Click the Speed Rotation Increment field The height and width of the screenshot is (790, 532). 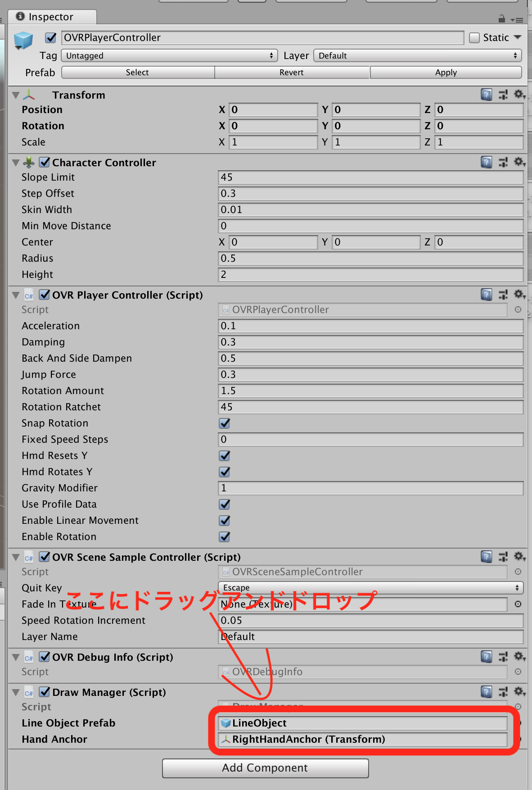371,620
